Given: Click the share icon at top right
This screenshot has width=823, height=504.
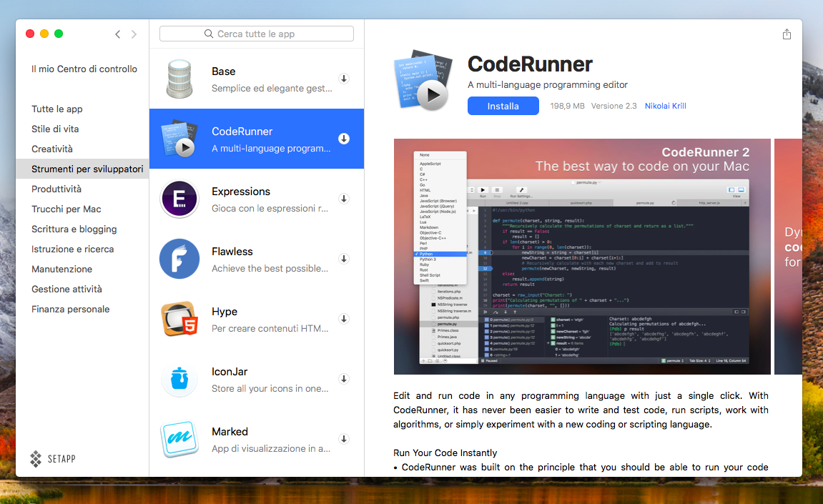Looking at the screenshot, I should point(787,34).
